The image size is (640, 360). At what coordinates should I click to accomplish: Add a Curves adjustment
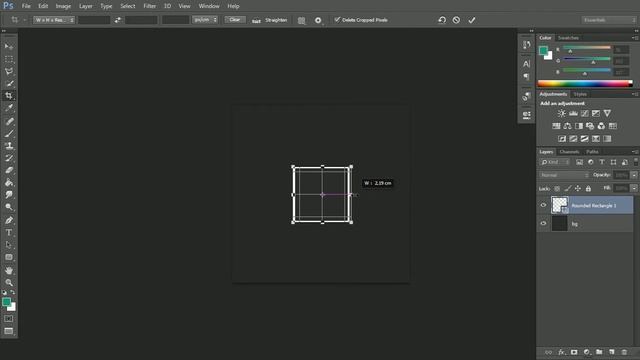(584, 113)
